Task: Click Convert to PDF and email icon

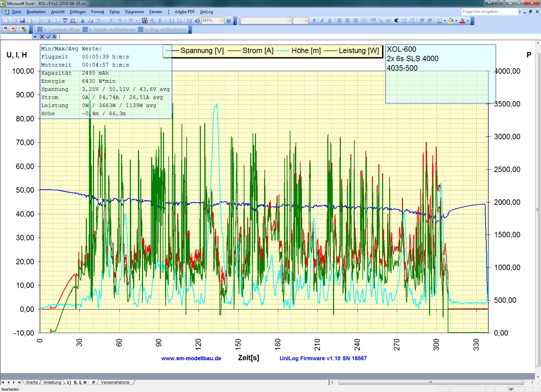Action: click(14, 29)
